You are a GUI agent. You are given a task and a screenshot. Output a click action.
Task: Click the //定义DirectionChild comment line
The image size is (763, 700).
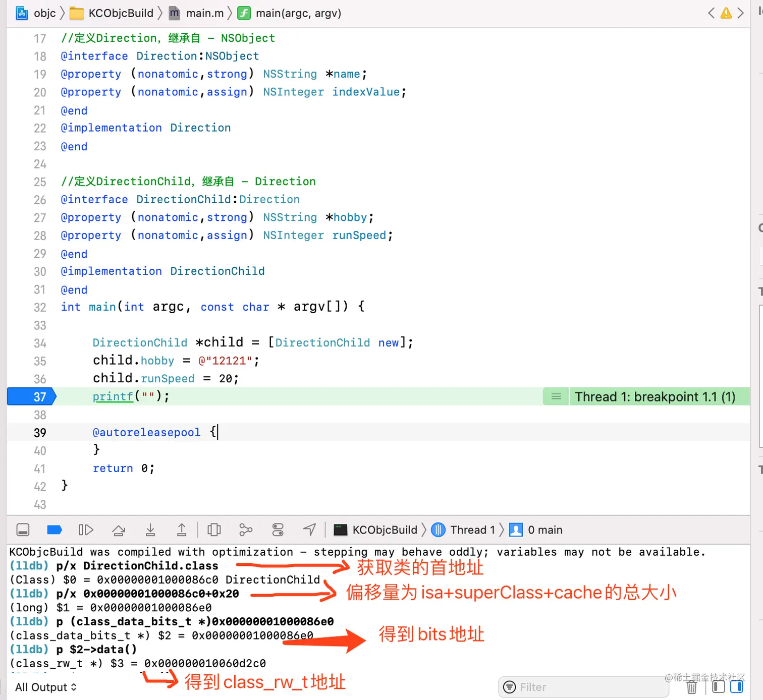click(x=188, y=182)
